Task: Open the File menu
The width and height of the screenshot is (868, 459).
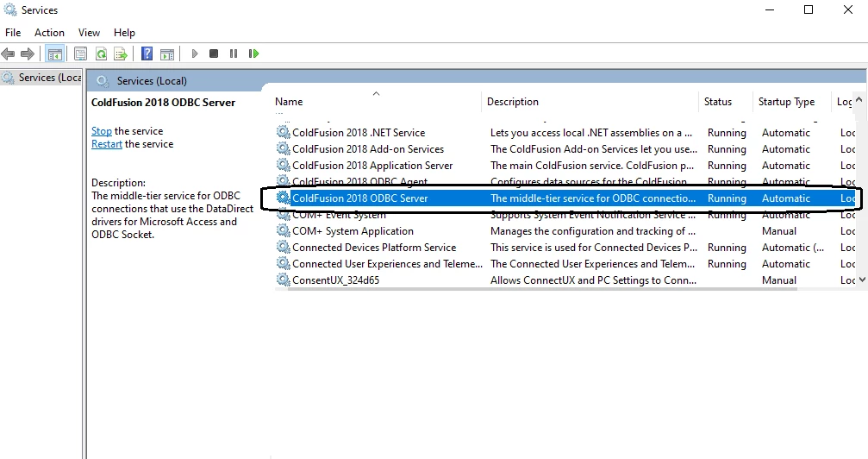Action: [13, 33]
